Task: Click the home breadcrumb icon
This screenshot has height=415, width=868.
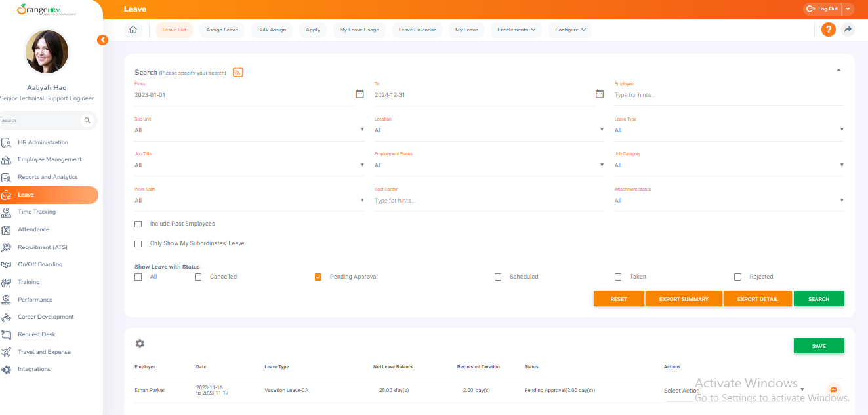Action: click(133, 30)
